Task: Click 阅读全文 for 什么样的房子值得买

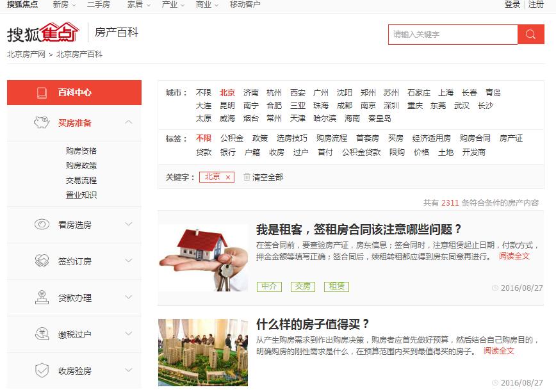Action: click(x=499, y=351)
